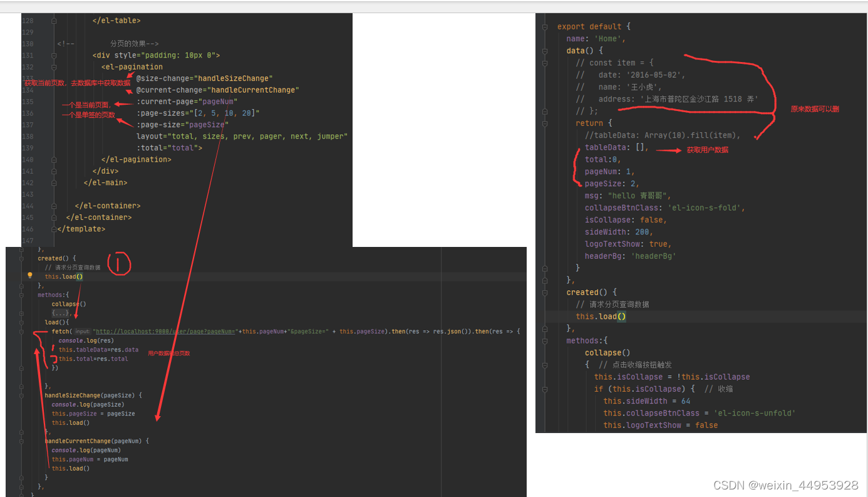This screenshot has height=497, width=868.
Task: Click :page-size="pageSize" attribute
Action: pyautogui.click(x=182, y=125)
